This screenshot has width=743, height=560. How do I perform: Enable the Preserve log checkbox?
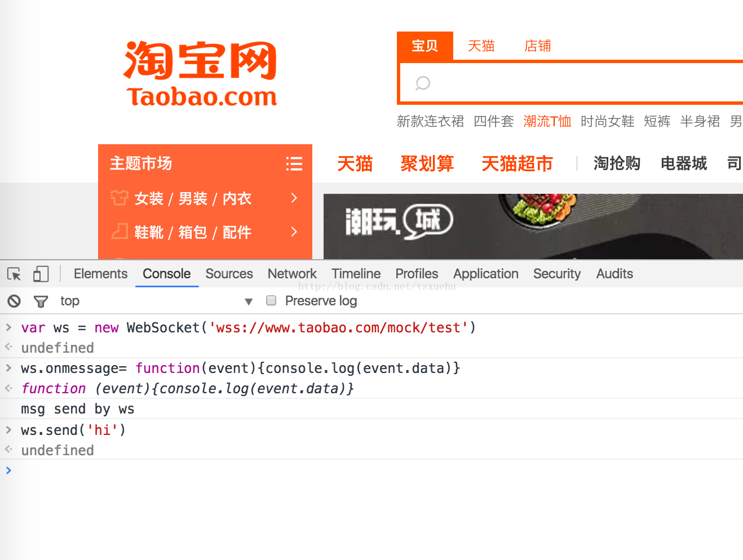click(x=271, y=300)
